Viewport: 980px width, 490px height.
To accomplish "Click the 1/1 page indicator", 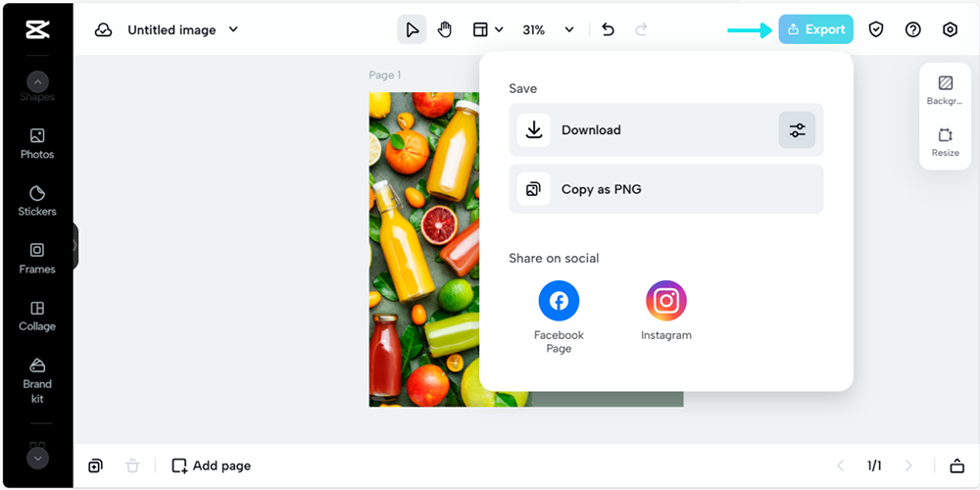I will (x=874, y=465).
